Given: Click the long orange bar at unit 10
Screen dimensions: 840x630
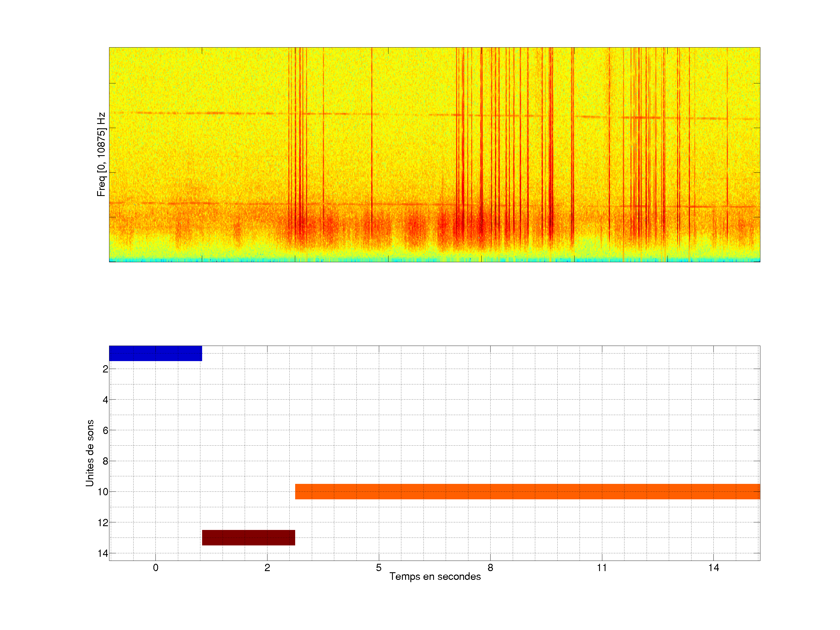Looking at the screenshot, I should (527, 491).
